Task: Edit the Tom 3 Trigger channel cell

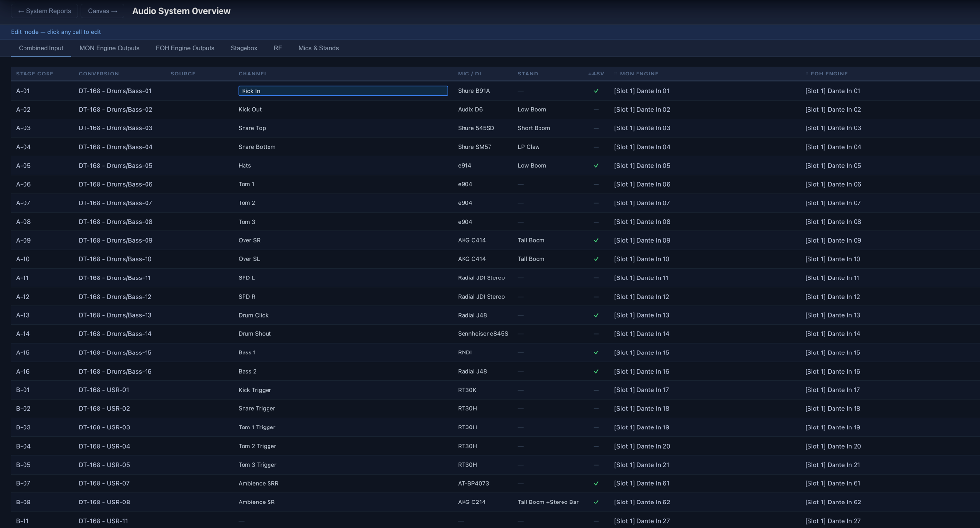Action: (257, 465)
